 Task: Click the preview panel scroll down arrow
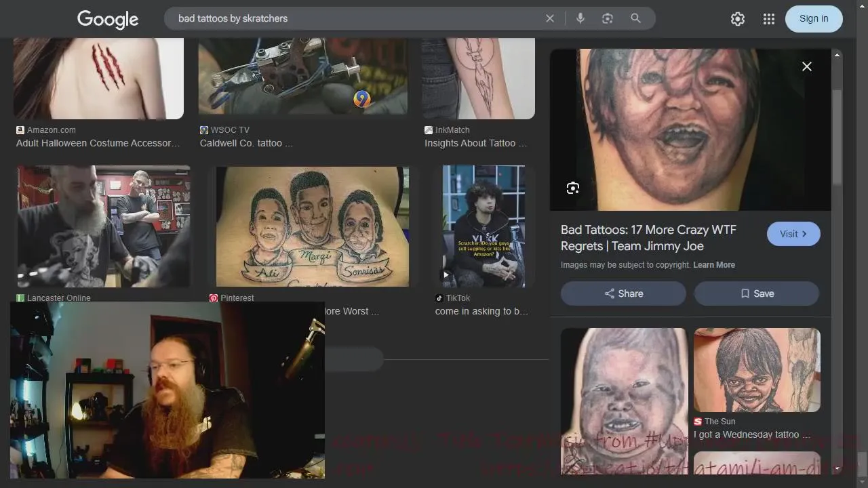837,468
